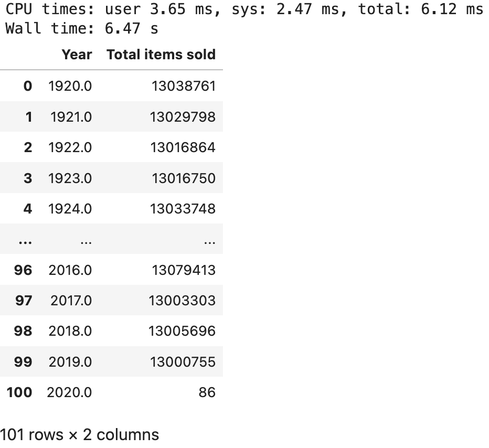Click the cell containing 13038761

point(184,86)
